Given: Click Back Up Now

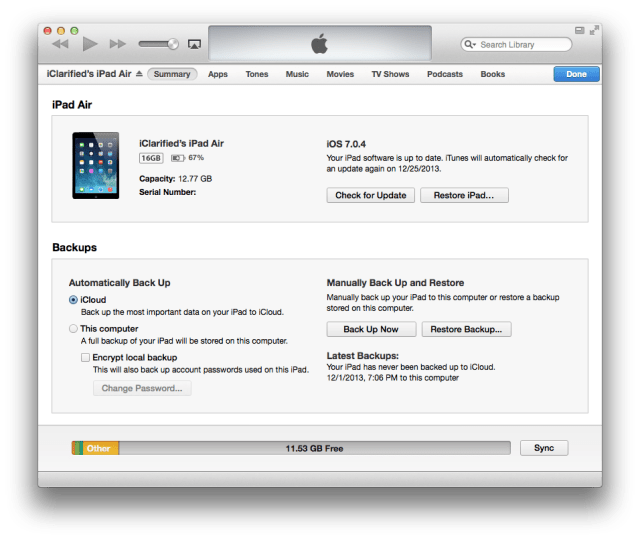Looking at the screenshot, I should (x=371, y=329).
